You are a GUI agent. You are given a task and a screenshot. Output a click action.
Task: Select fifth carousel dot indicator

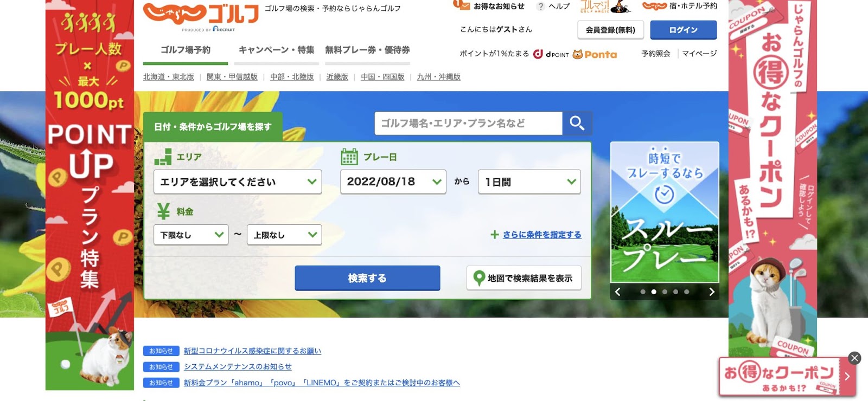[x=686, y=292]
